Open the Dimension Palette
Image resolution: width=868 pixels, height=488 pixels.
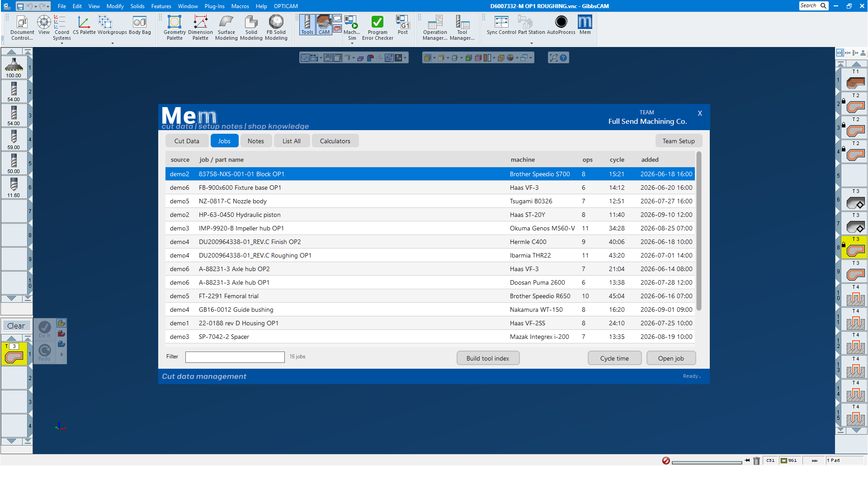coord(200,28)
